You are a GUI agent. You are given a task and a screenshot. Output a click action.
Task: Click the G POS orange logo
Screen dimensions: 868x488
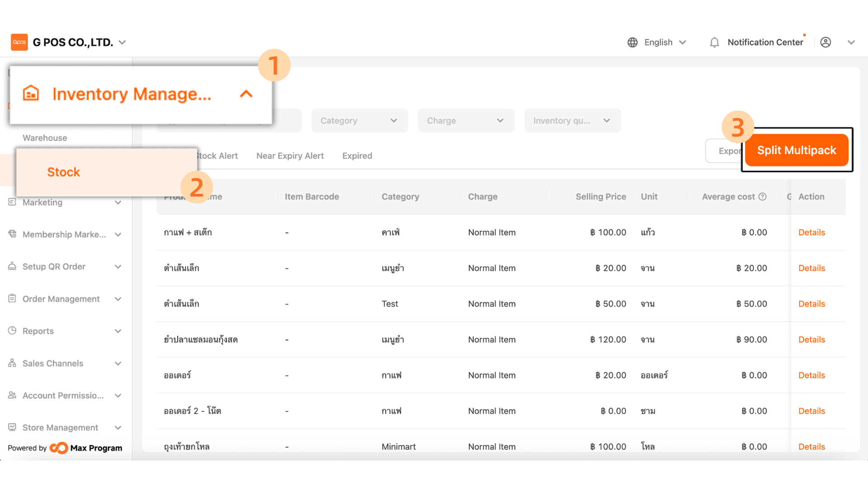pos(19,42)
